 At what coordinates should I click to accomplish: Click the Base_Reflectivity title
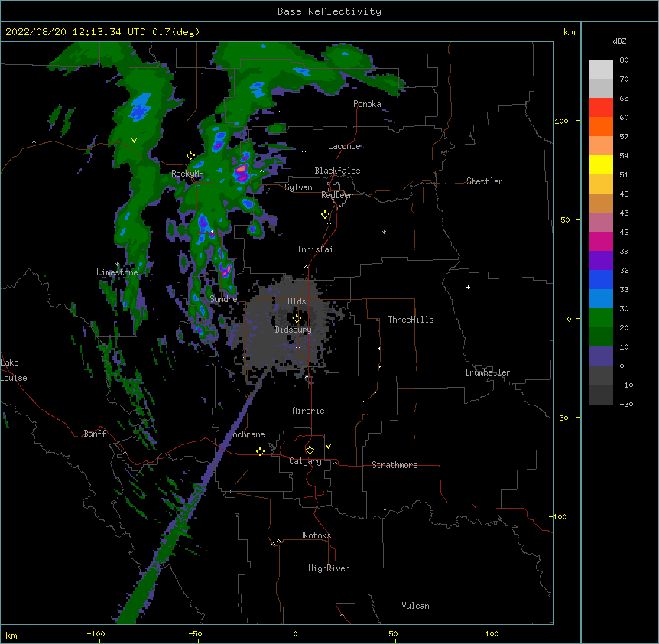click(329, 11)
